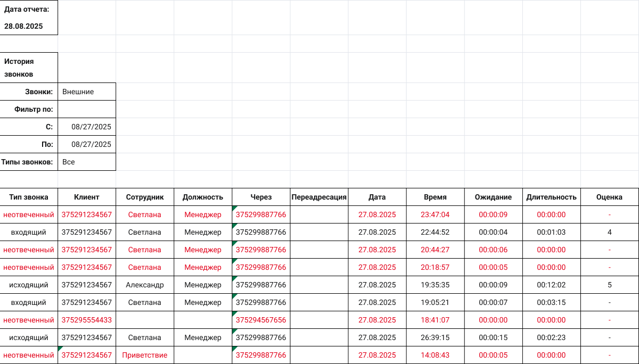The image size is (639, 364).
Task: Select the rating cell with value 4
Action: point(609,232)
